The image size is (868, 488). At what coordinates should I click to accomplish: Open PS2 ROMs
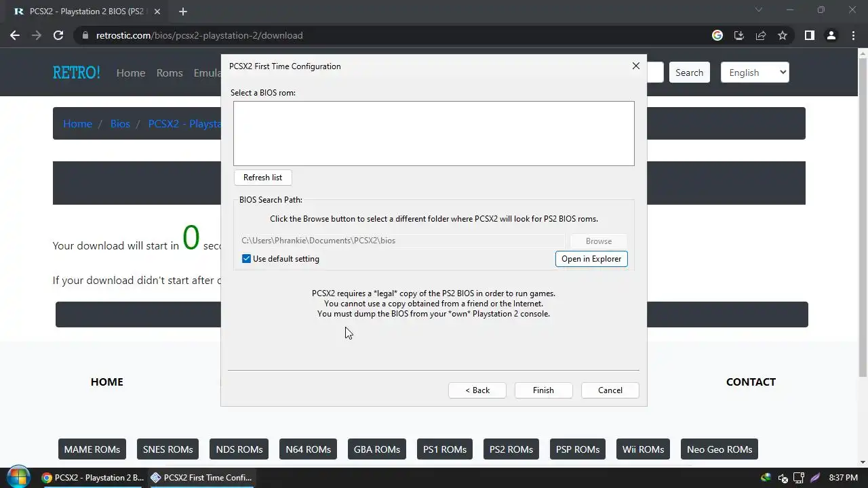[x=511, y=449]
